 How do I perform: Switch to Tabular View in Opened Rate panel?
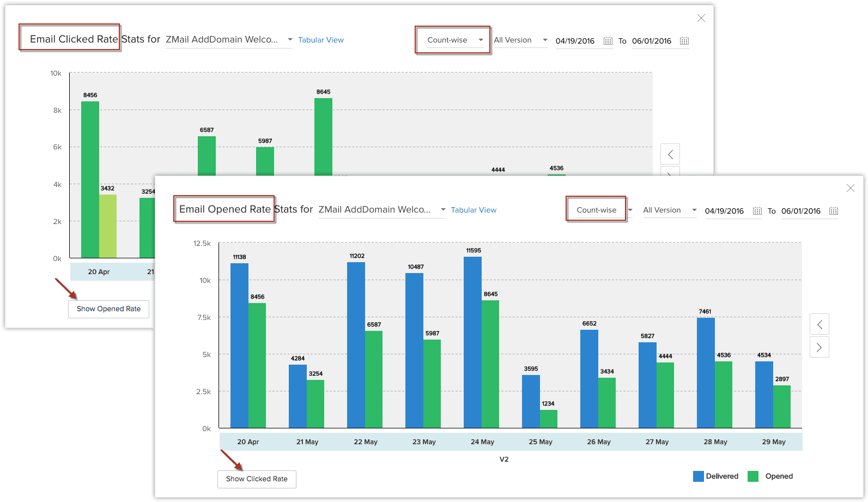(x=474, y=210)
